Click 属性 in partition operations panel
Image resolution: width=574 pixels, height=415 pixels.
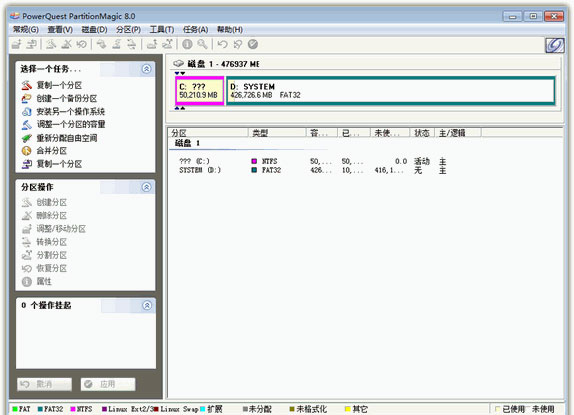37,281
